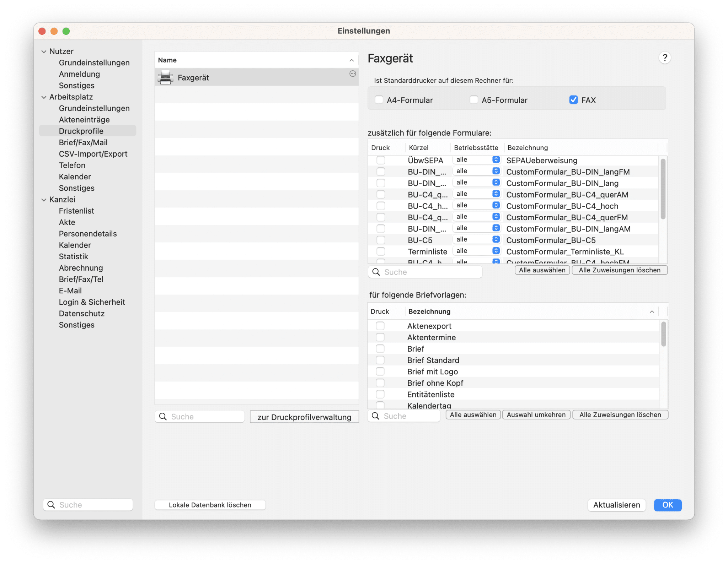Open the ellipsis options for Faxgerät

(x=353, y=74)
